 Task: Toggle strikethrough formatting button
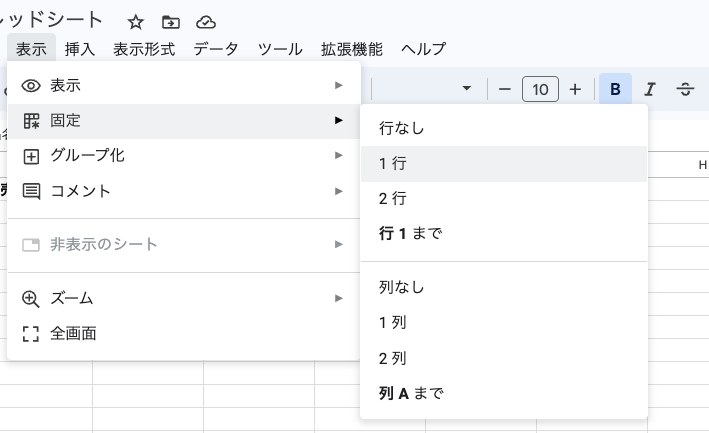pos(685,89)
